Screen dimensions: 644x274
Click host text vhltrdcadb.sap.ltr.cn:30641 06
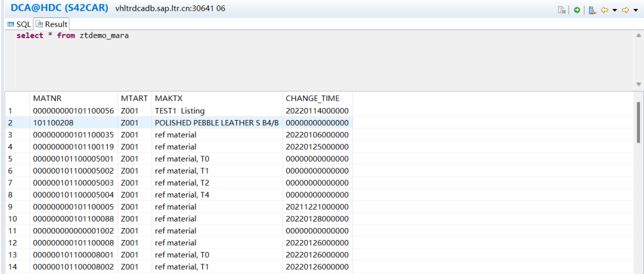[x=170, y=8]
